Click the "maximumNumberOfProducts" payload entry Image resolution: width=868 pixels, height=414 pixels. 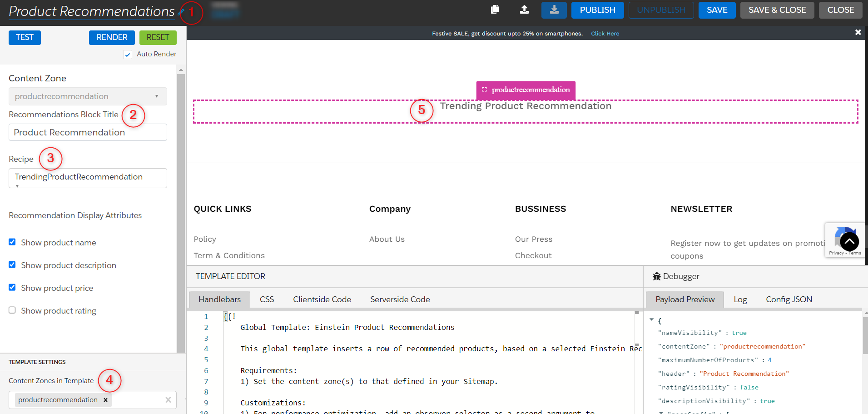coord(714,360)
